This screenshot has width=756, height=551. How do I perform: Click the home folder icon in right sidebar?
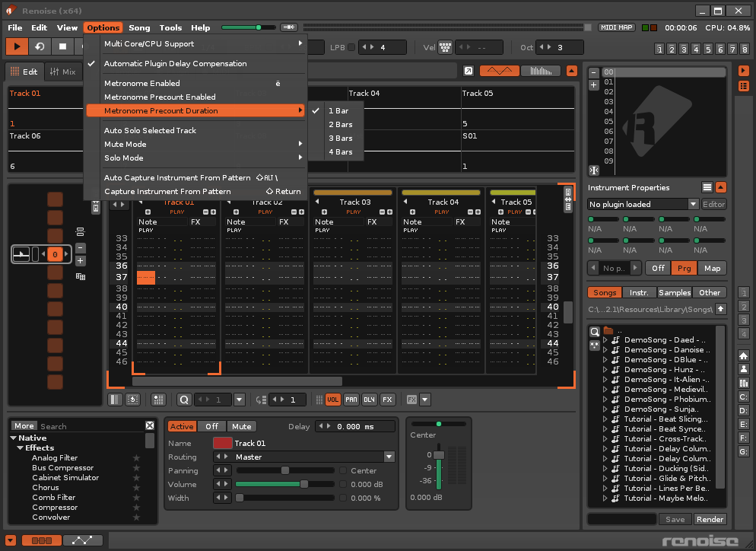(x=744, y=355)
